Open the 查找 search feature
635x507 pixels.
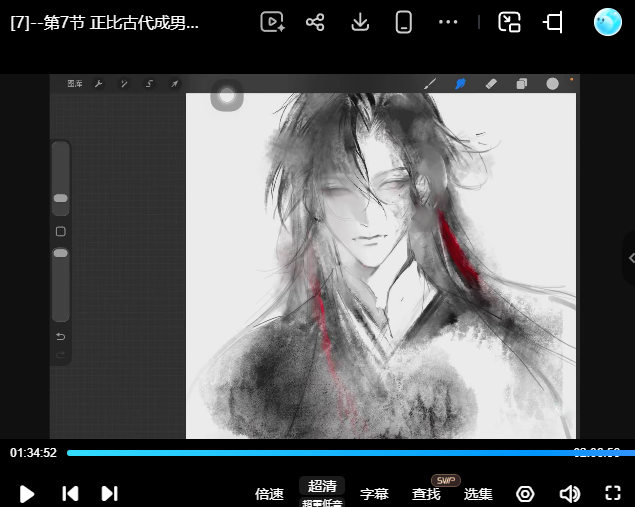point(426,494)
